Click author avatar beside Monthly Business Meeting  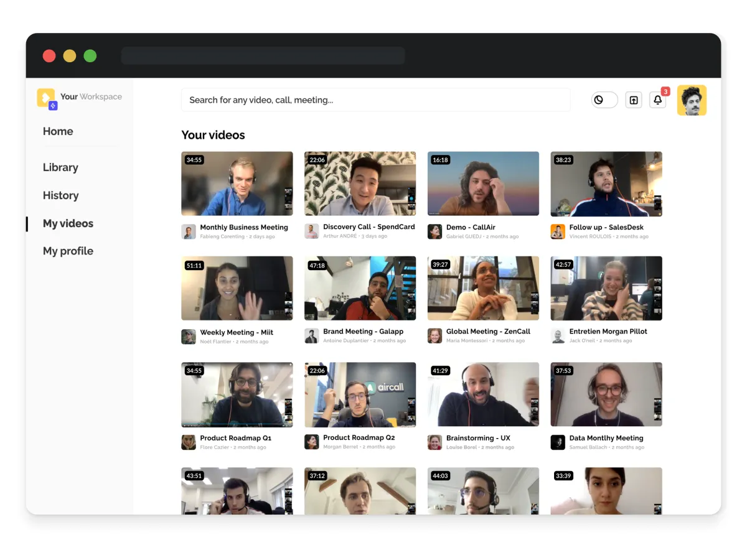[x=189, y=231]
